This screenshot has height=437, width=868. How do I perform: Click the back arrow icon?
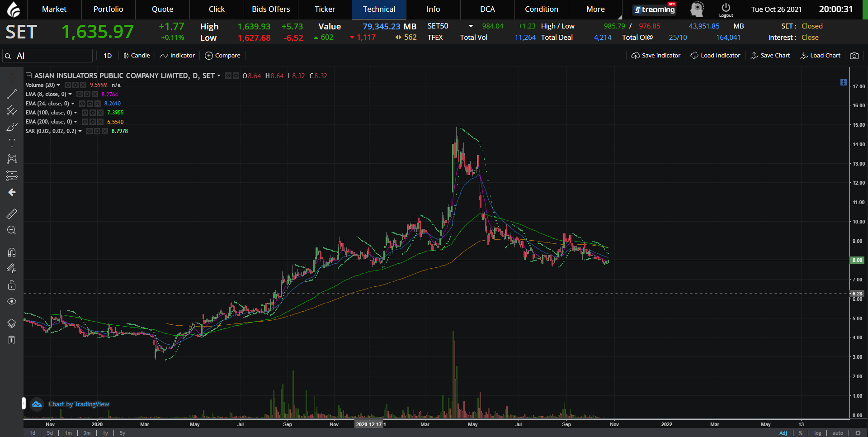[12, 192]
